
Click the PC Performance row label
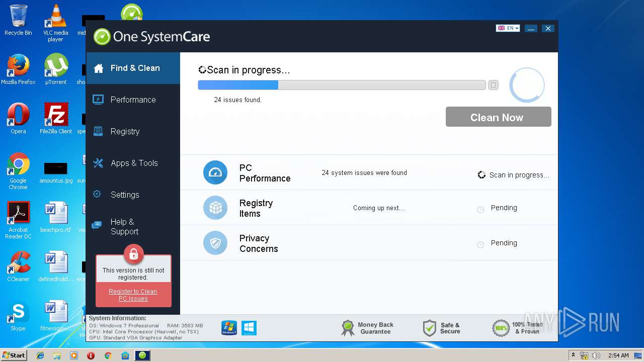pos(265,173)
